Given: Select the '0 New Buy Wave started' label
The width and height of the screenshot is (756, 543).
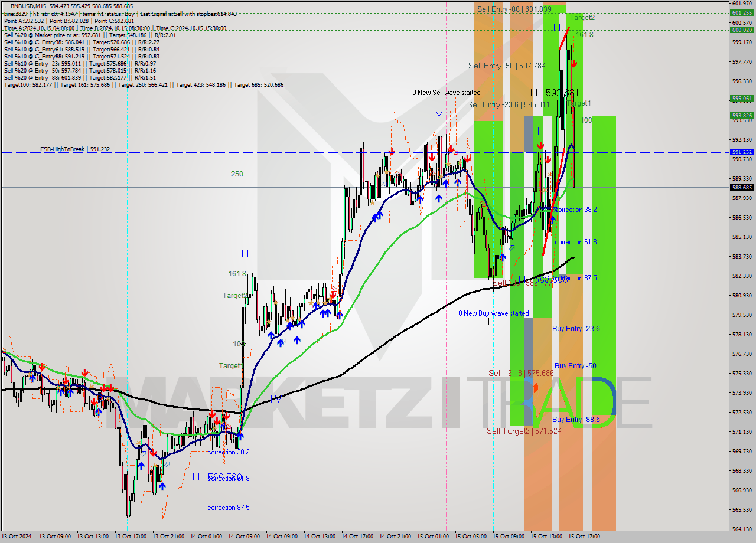Looking at the screenshot, I should (494, 313).
